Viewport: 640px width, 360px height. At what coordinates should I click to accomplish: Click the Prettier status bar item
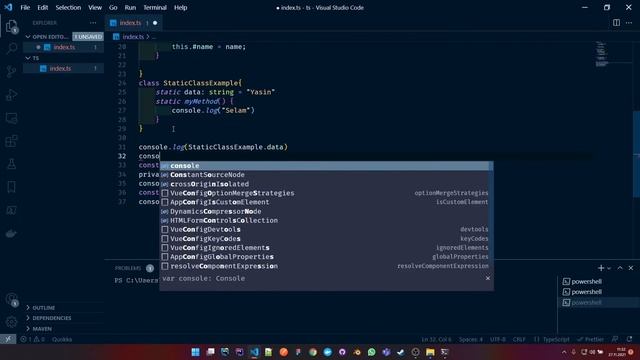click(591, 339)
